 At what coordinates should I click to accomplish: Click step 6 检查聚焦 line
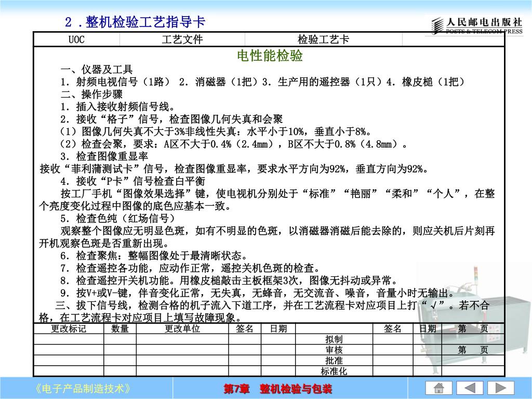[154, 256]
